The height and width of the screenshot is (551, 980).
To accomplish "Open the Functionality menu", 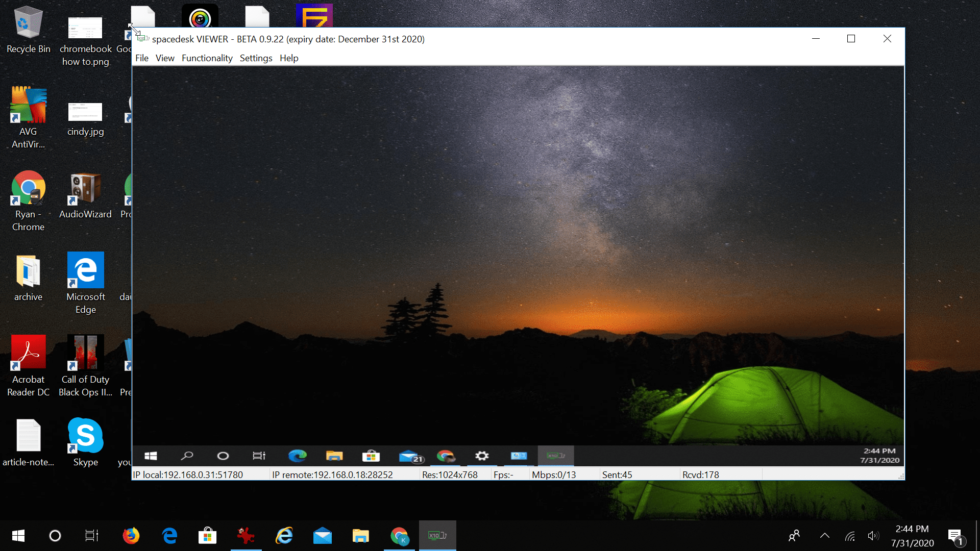I will [x=207, y=58].
